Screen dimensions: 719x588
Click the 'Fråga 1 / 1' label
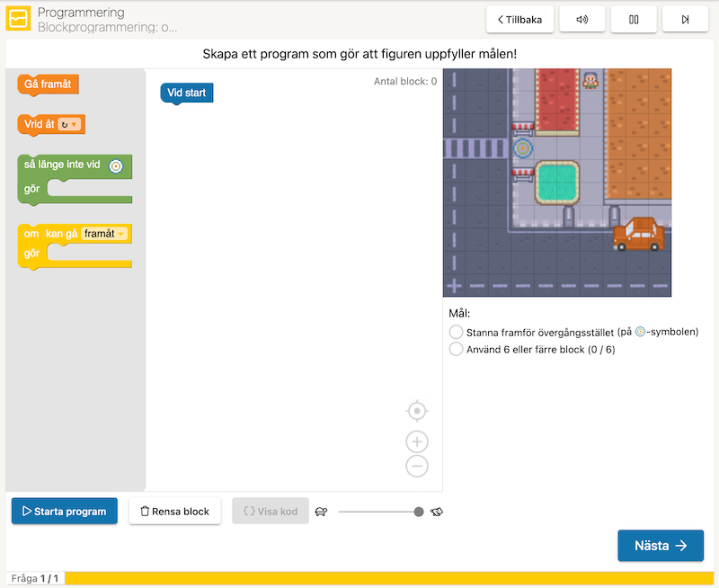pos(35,578)
